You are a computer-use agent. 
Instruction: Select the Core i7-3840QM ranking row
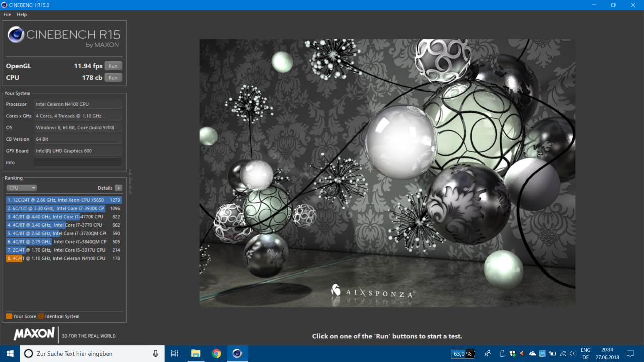[64, 242]
